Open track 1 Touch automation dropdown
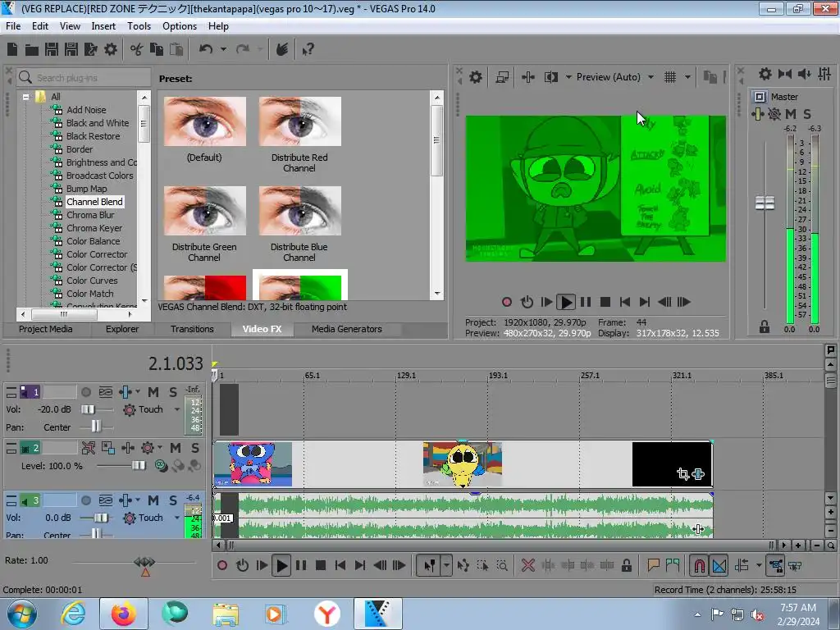 click(177, 410)
